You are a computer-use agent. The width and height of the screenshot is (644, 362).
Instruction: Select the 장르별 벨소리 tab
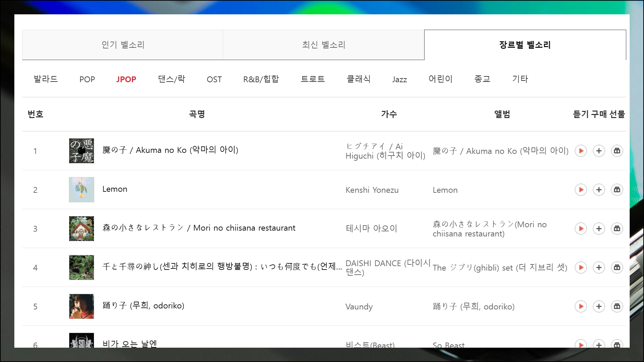tap(525, 45)
